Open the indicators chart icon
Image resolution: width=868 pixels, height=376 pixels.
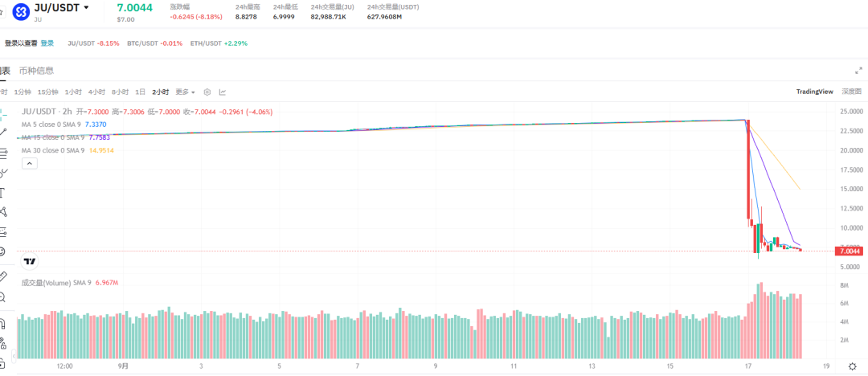[x=223, y=92]
